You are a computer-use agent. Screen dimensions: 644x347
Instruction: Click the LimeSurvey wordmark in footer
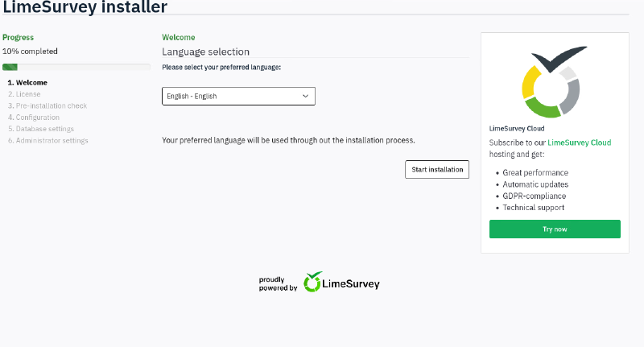coord(351,283)
